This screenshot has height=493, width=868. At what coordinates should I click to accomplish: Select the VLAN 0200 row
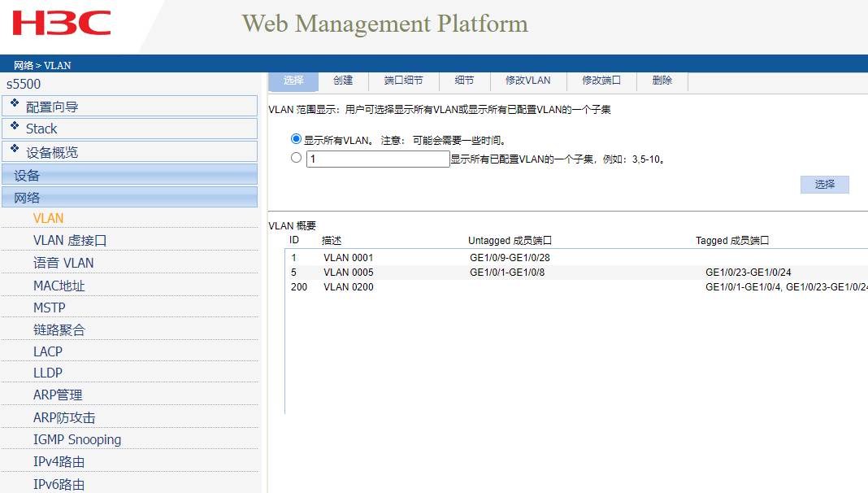point(349,287)
